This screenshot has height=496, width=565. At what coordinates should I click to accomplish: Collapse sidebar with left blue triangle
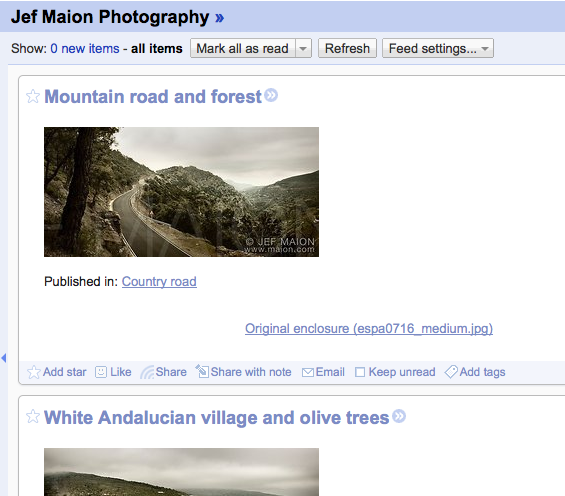point(4,358)
